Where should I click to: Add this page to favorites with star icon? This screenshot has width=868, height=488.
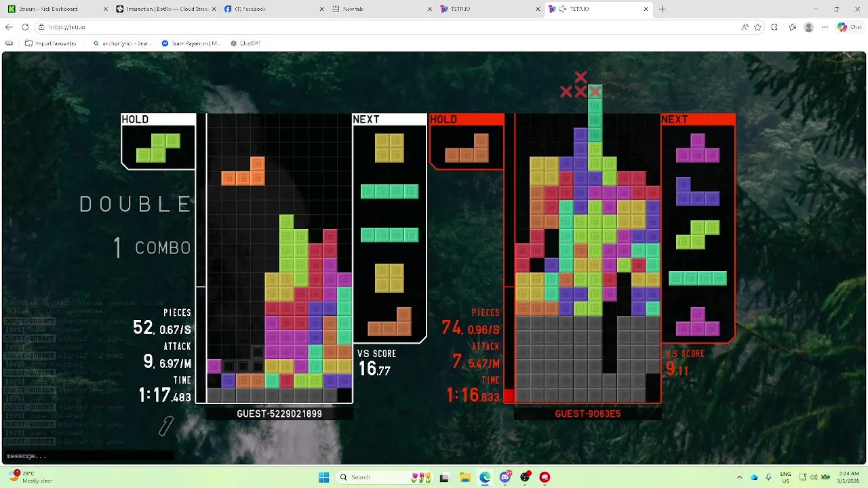pyautogui.click(x=757, y=27)
